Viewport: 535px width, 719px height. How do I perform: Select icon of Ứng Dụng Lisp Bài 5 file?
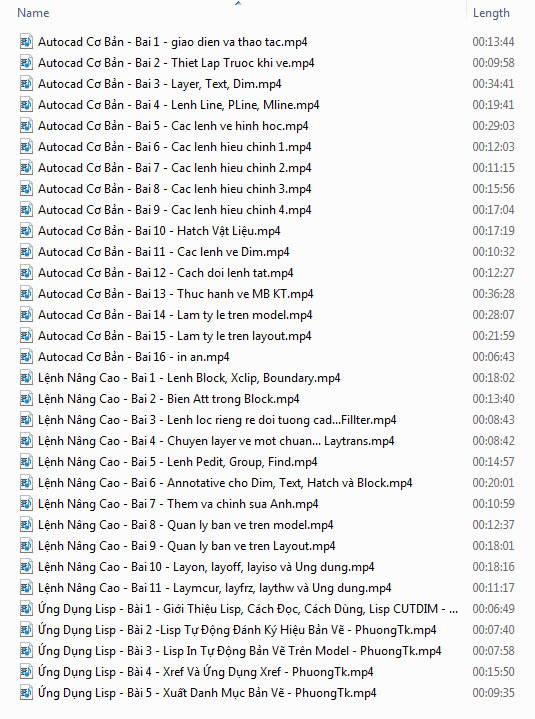pos(26,693)
